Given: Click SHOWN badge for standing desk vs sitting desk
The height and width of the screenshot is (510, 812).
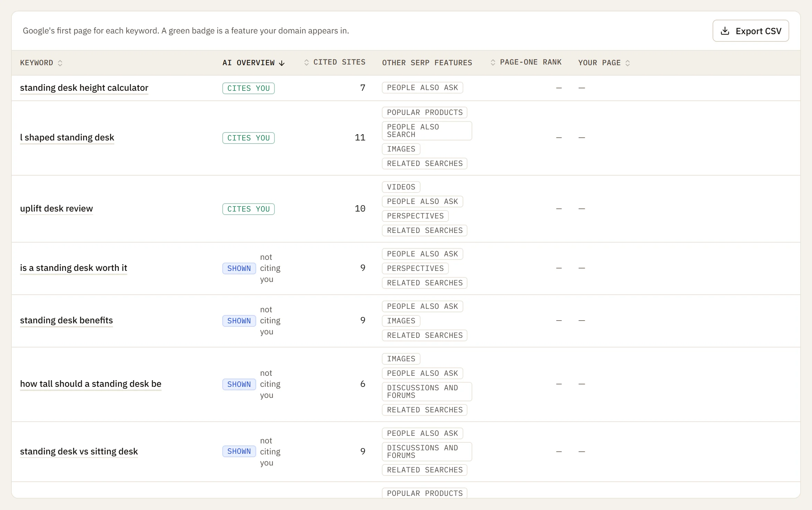Looking at the screenshot, I should click(239, 451).
